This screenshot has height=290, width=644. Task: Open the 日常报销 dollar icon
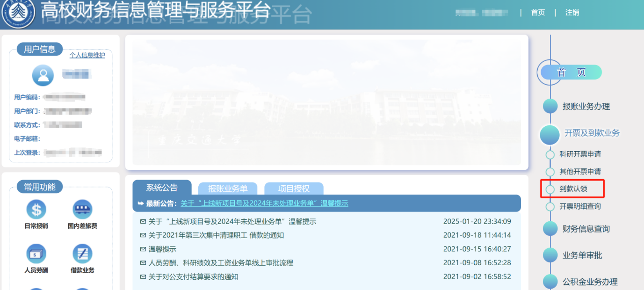(x=36, y=210)
